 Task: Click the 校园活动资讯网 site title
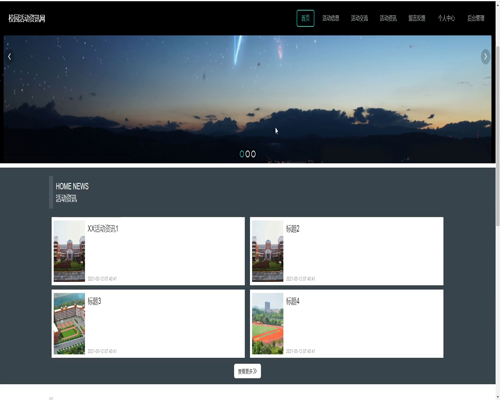pyautogui.click(x=27, y=18)
